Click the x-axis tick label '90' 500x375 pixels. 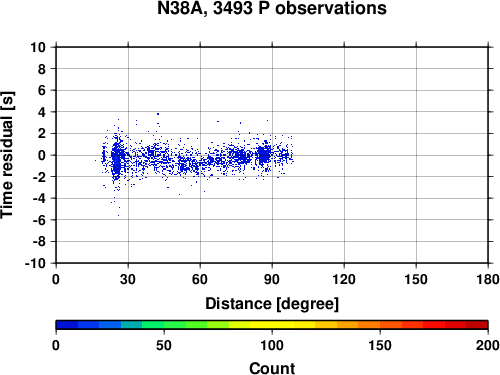coord(272,279)
